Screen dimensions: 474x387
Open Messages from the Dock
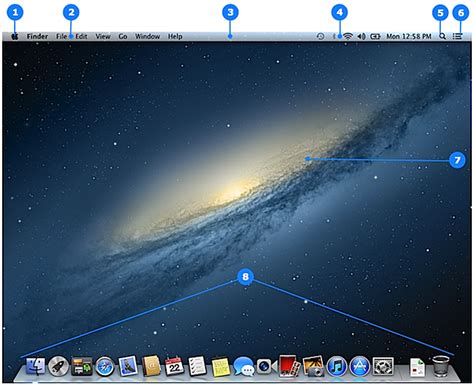(x=244, y=366)
